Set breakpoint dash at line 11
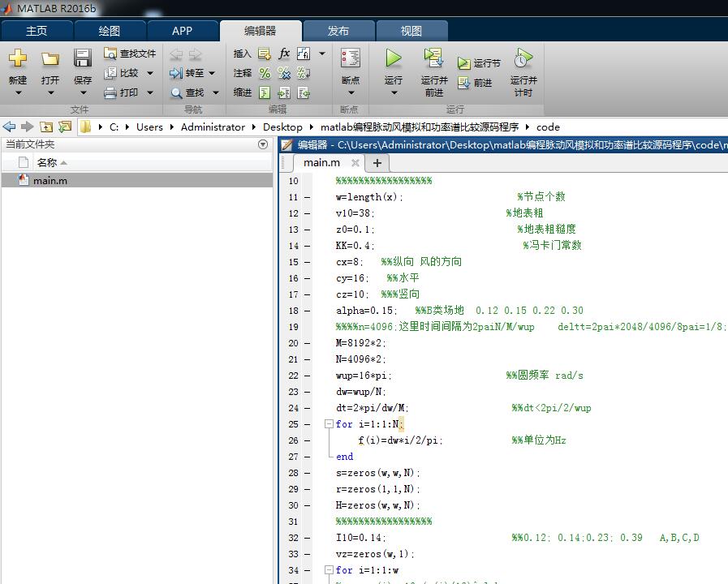Viewport: 728px width, 584px height. tap(308, 197)
